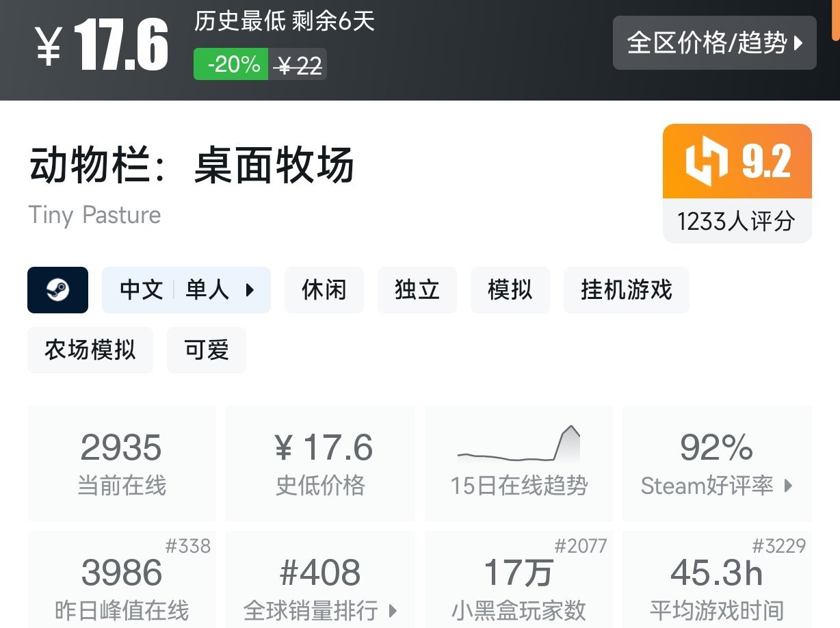Tap the English name Tiny Pasture

[x=95, y=215]
